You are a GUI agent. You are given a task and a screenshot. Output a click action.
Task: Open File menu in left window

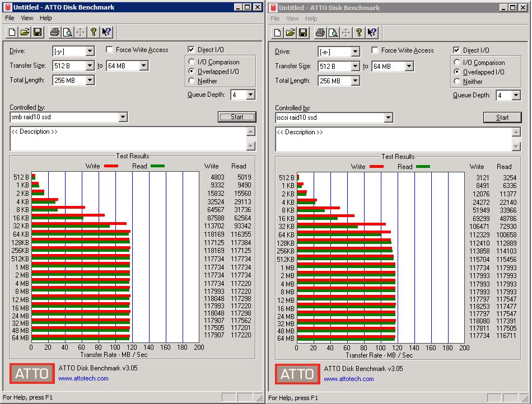tap(10, 18)
